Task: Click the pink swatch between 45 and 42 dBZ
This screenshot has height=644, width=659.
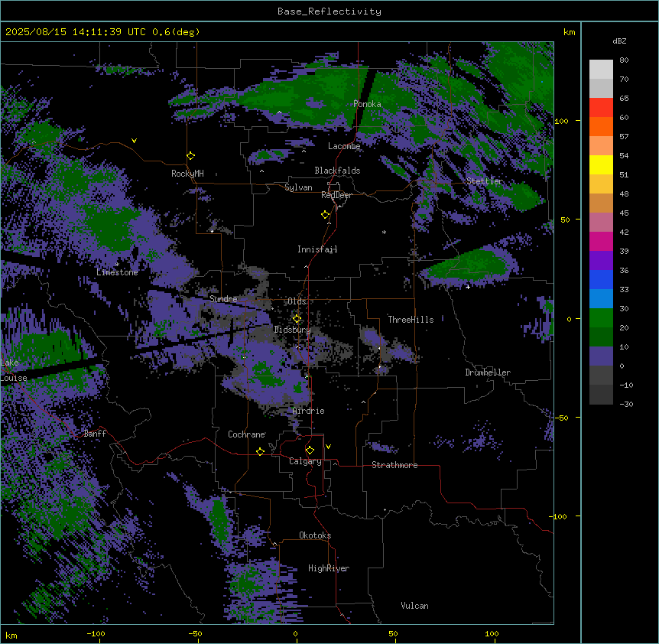Action: (x=601, y=223)
